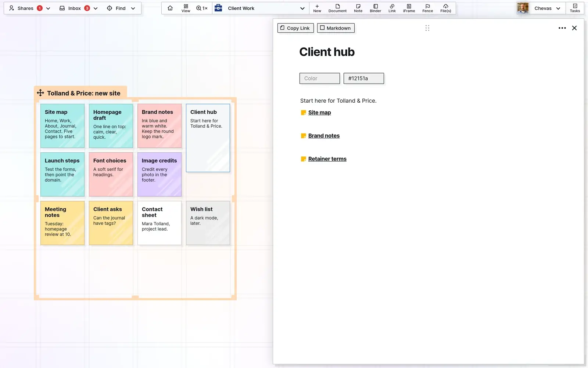
Task: Open the three-dot more options menu
Action: [562, 28]
